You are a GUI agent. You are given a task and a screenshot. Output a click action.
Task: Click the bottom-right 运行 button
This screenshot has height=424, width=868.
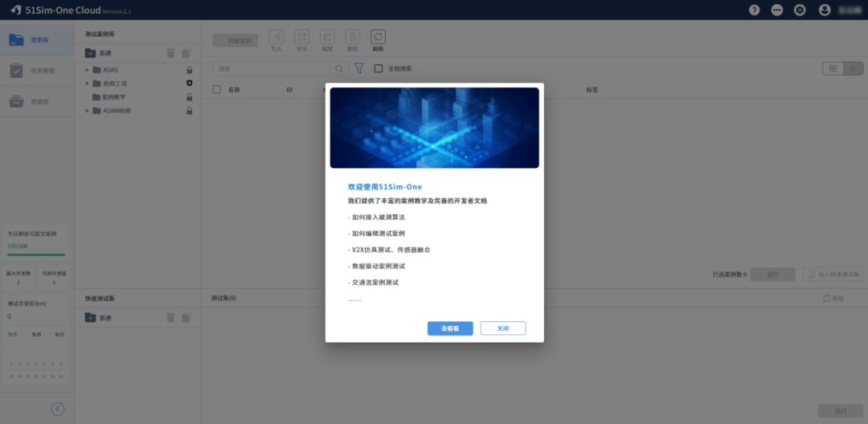pyautogui.click(x=841, y=411)
